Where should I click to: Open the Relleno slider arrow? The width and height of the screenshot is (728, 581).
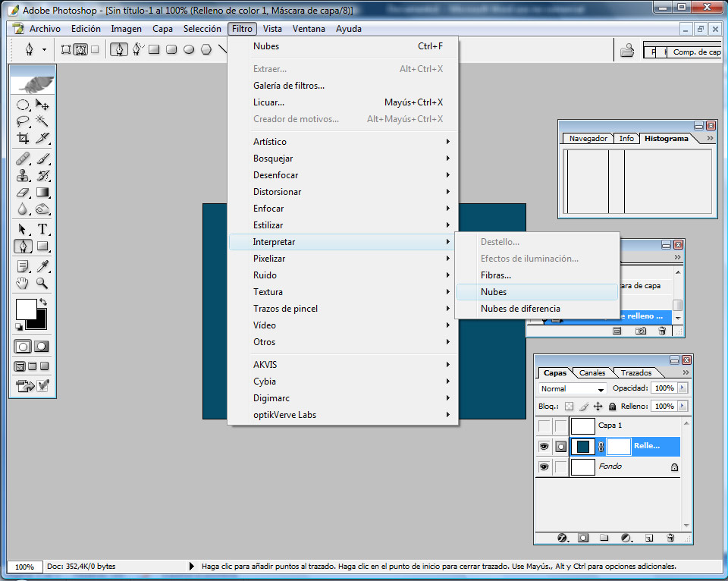click(682, 406)
